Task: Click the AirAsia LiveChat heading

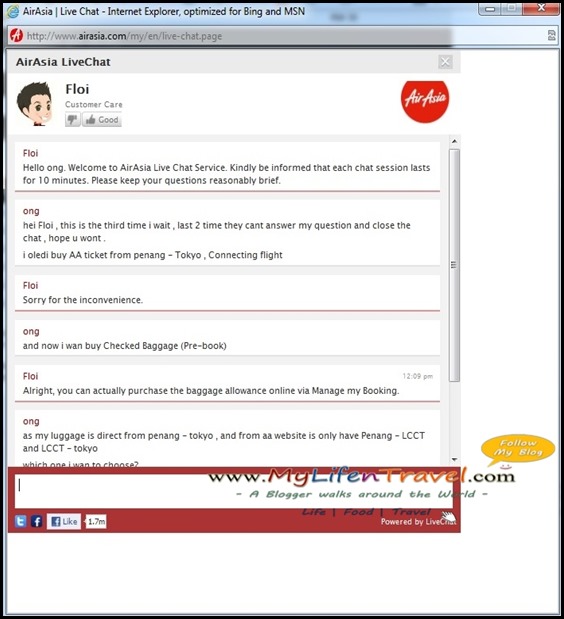Action: [63, 62]
